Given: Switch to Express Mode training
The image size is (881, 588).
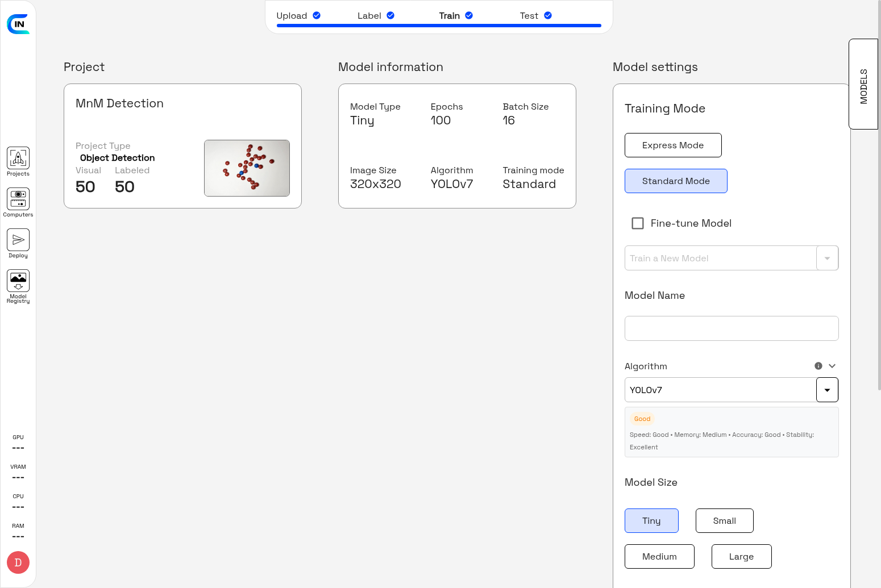Looking at the screenshot, I should point(673,145).
